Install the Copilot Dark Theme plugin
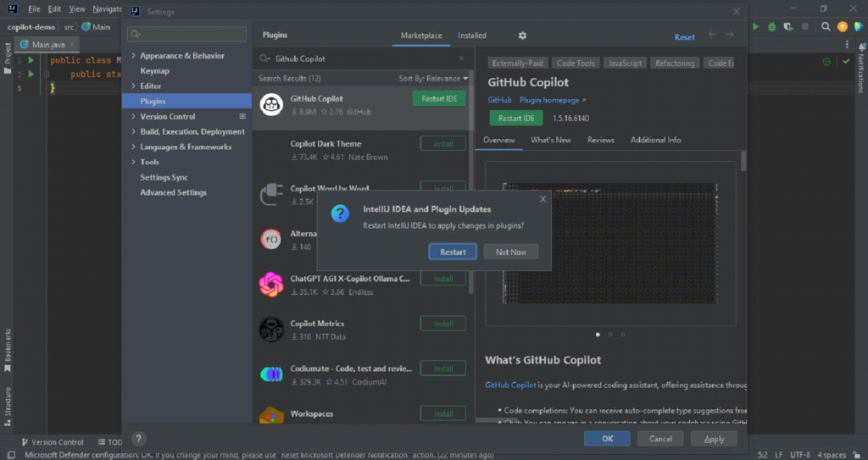Image resolution: width=868 pixels, height=460 pixels. (x=442, y=143)
